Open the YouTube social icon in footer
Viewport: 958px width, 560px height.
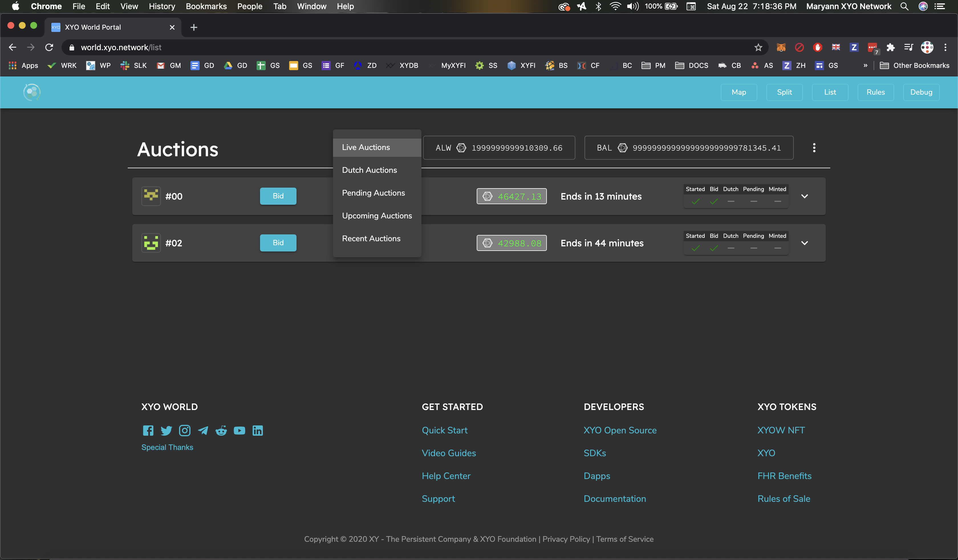click(239, 430)
